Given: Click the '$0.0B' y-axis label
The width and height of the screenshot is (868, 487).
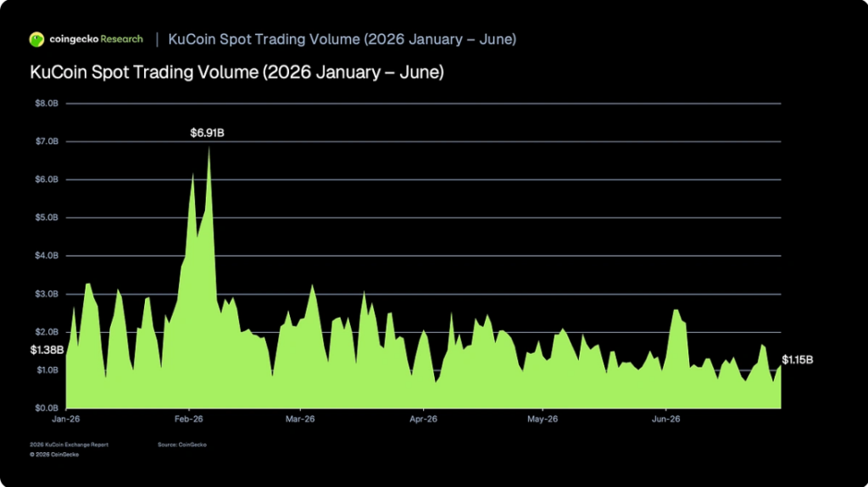Looking at the screenshot, I should [x=47, y=408].
